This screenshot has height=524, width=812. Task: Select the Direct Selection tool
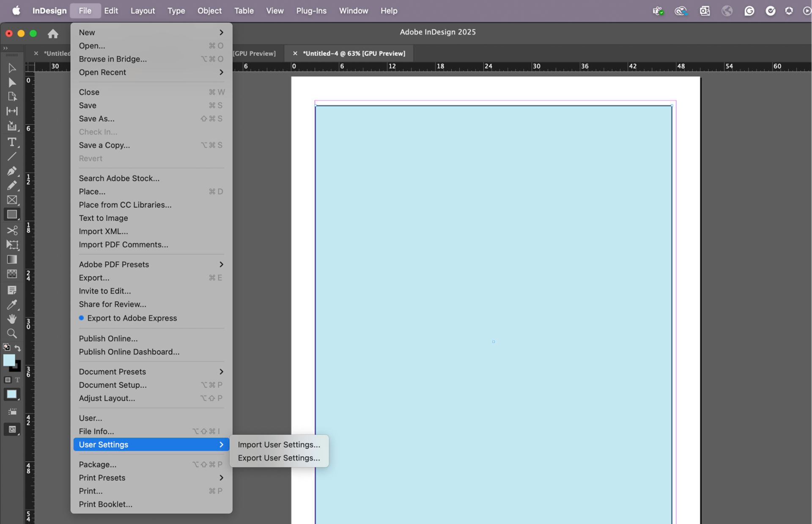[12, 82]
